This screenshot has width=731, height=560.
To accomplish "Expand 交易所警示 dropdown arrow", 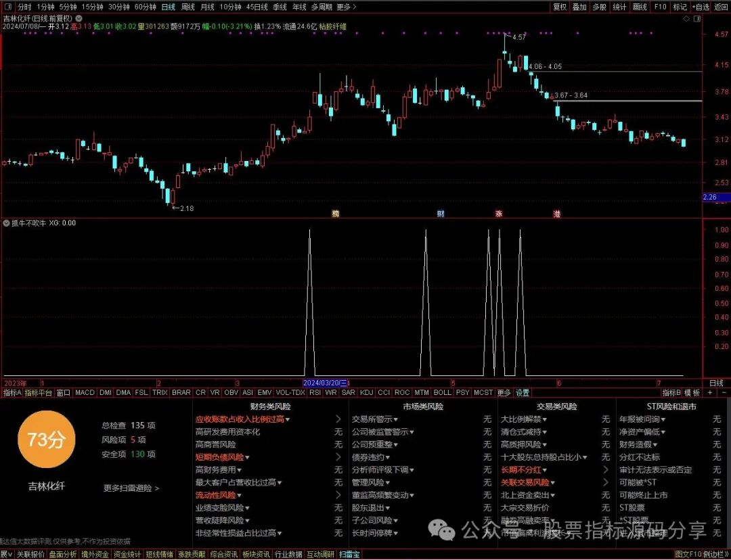I will pyautogui.click(x=395, y=420).
